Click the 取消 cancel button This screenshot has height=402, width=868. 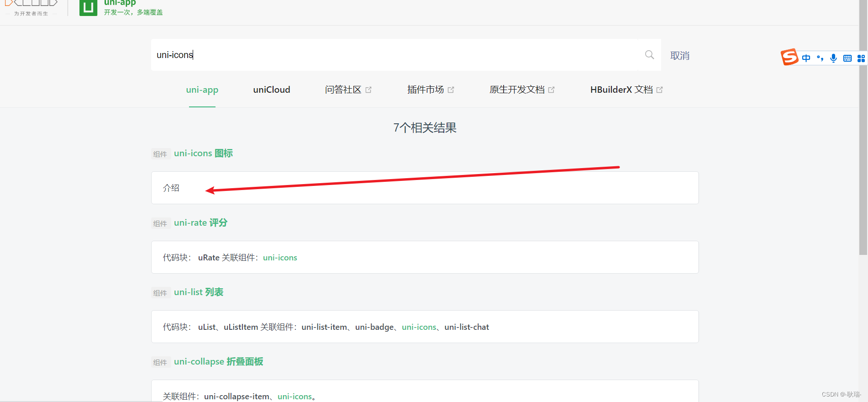click(x=680, y=56)
